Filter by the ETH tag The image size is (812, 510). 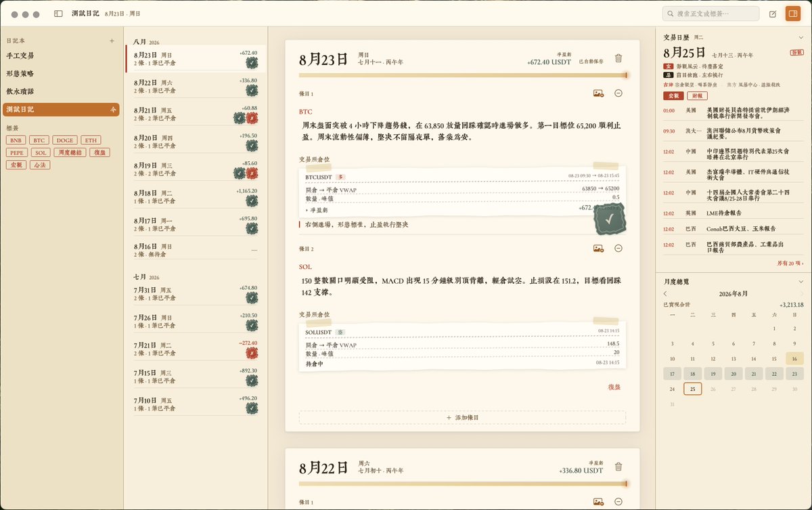click(x=91, y=140)
